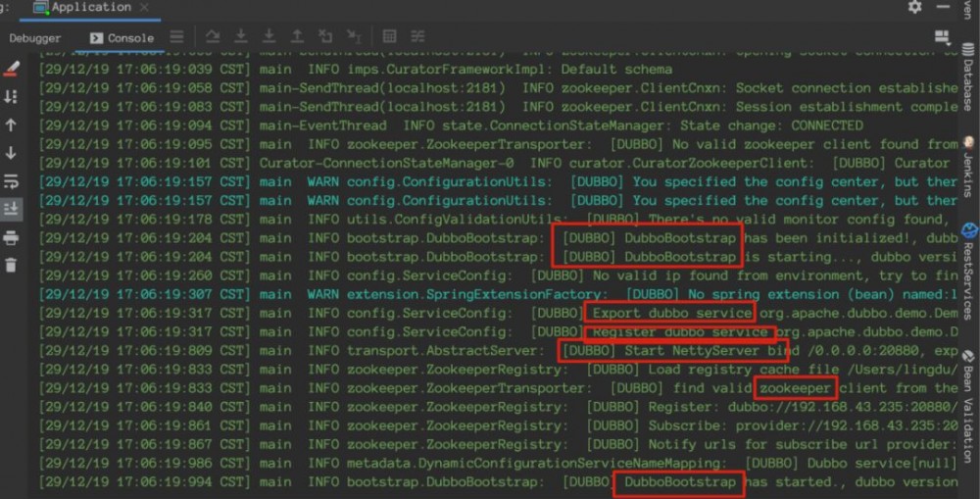Viewport: 980px width, 499px height.
Task: Click the RestServices icon in the right sidebar
Action: 969,230
